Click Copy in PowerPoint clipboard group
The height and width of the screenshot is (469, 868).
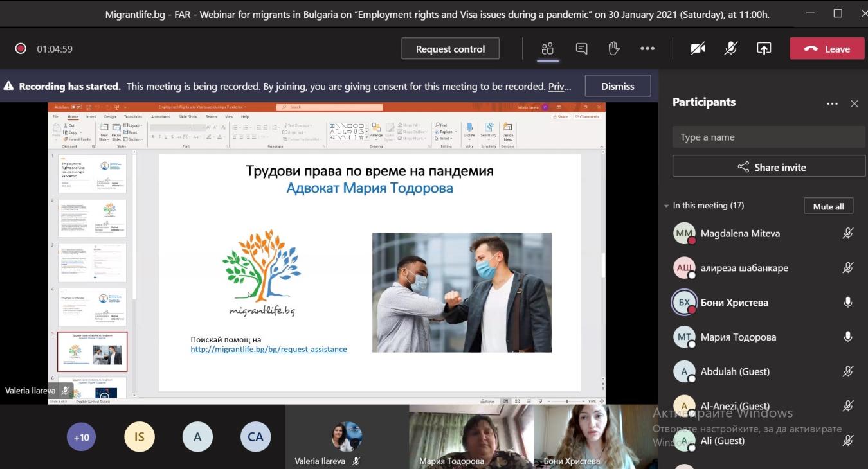click(x=71, y=132)
